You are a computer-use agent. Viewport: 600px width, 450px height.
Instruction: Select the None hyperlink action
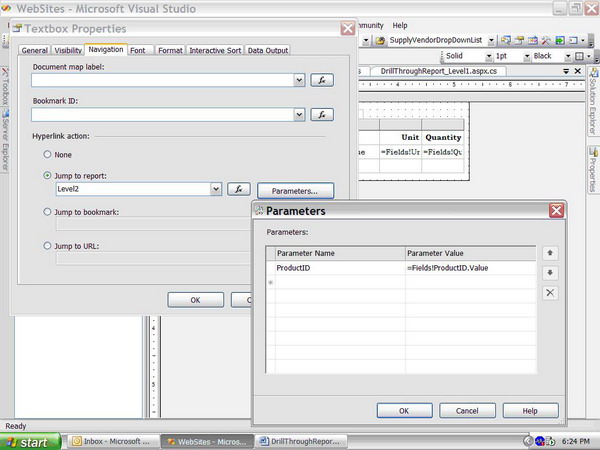pos(47,154)
